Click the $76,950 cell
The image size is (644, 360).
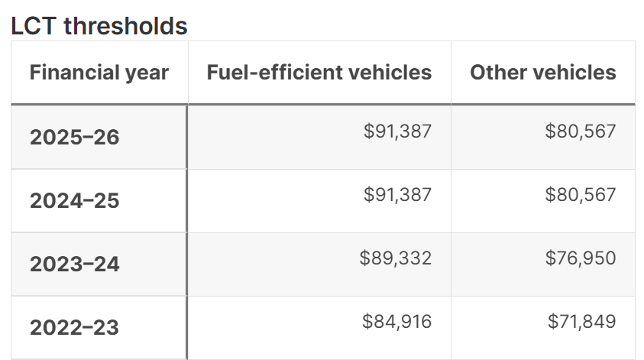tap(581, 258)
